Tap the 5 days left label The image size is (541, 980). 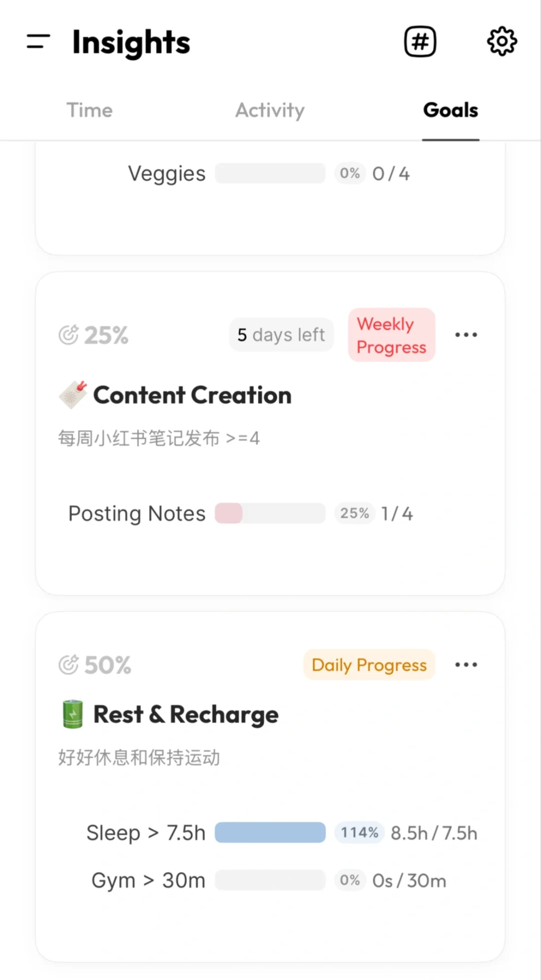(x=282, y=335)
